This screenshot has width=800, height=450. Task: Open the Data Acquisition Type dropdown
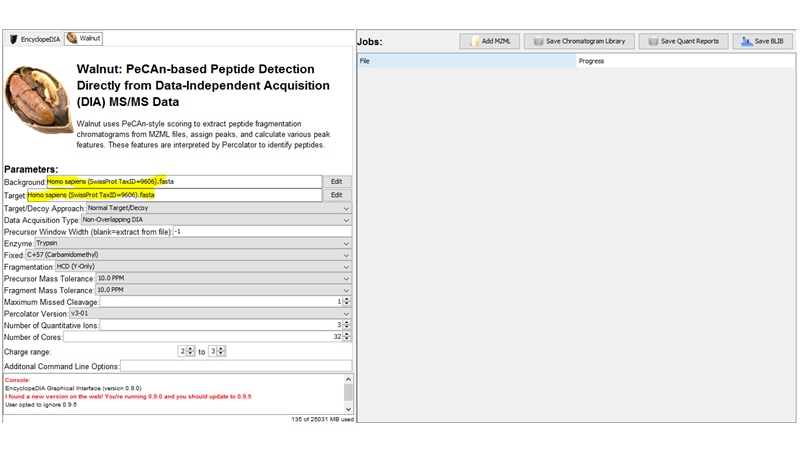point(216,220)
